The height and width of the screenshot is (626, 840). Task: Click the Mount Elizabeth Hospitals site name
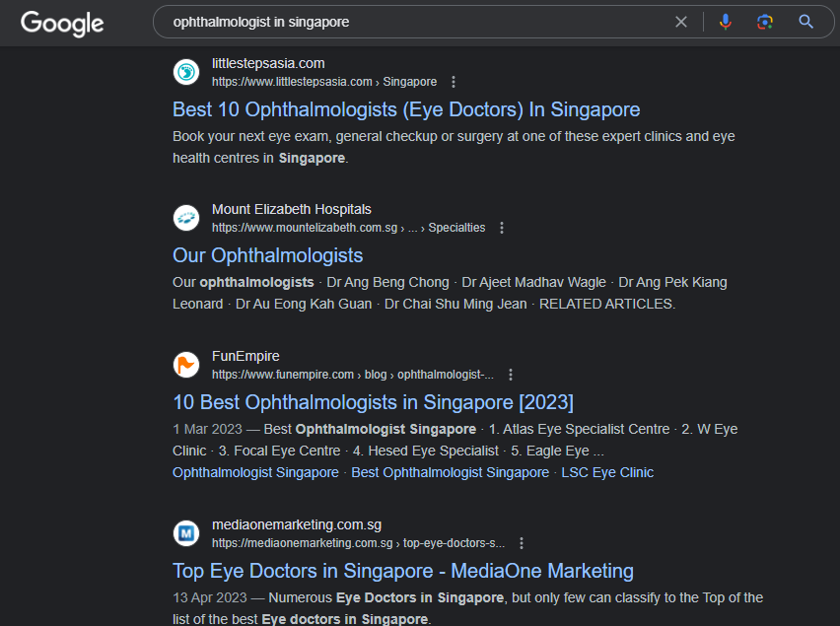point(292,209)
